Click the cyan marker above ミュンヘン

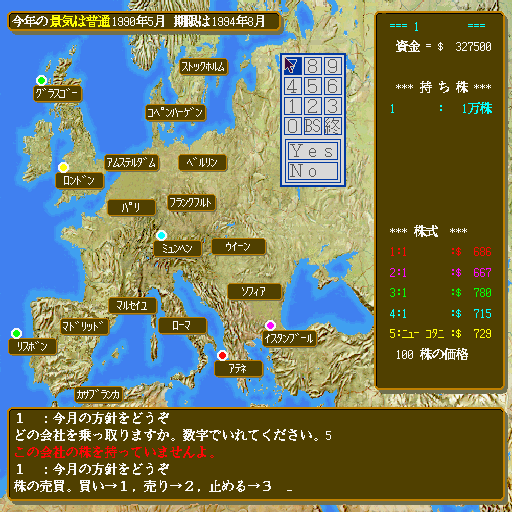tap(162, 236)
